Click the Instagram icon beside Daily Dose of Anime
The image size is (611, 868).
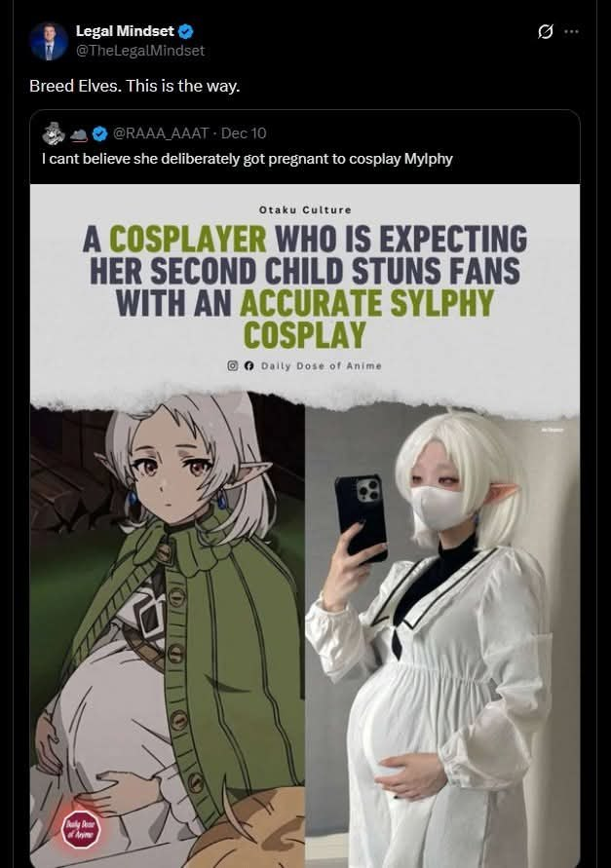coord(233,365)
